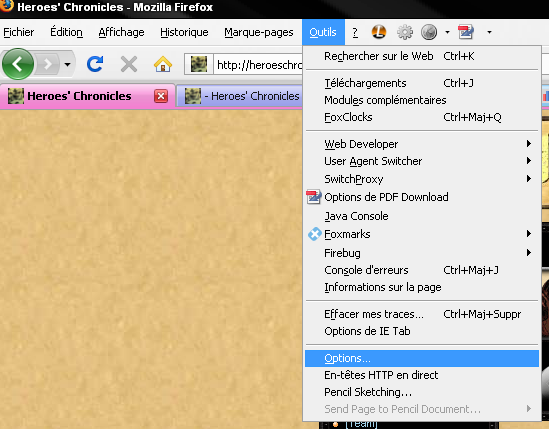549x429 pixels.
Task: Click the orange L toolbar icon
Action: (378, 32)
